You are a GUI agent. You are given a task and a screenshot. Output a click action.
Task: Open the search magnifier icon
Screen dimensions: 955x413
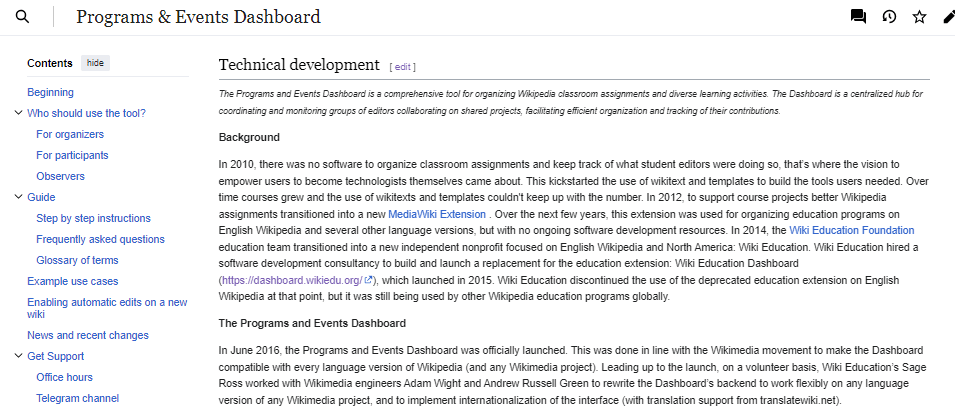pyautogui.click(x=22, y=16)
